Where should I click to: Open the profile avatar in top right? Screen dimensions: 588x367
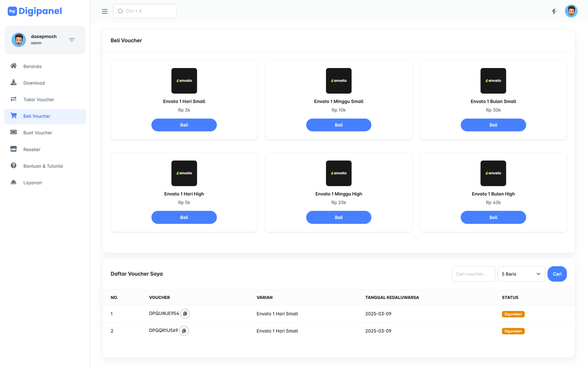point(571,11)
